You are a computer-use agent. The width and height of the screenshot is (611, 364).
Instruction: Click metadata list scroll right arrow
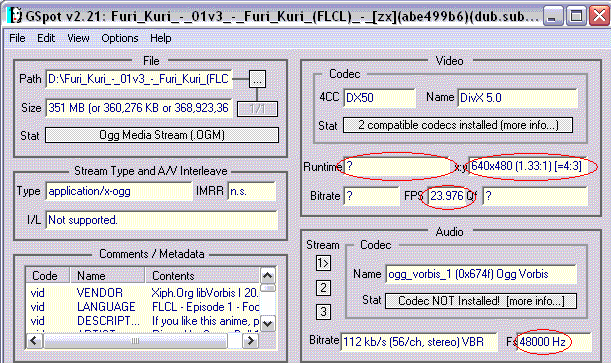250,341
